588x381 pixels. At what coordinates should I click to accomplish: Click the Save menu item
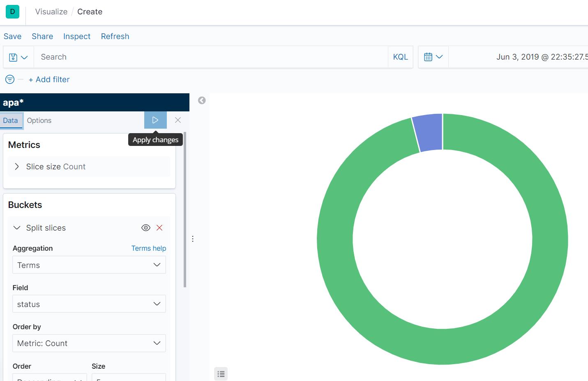pos(12,36)
